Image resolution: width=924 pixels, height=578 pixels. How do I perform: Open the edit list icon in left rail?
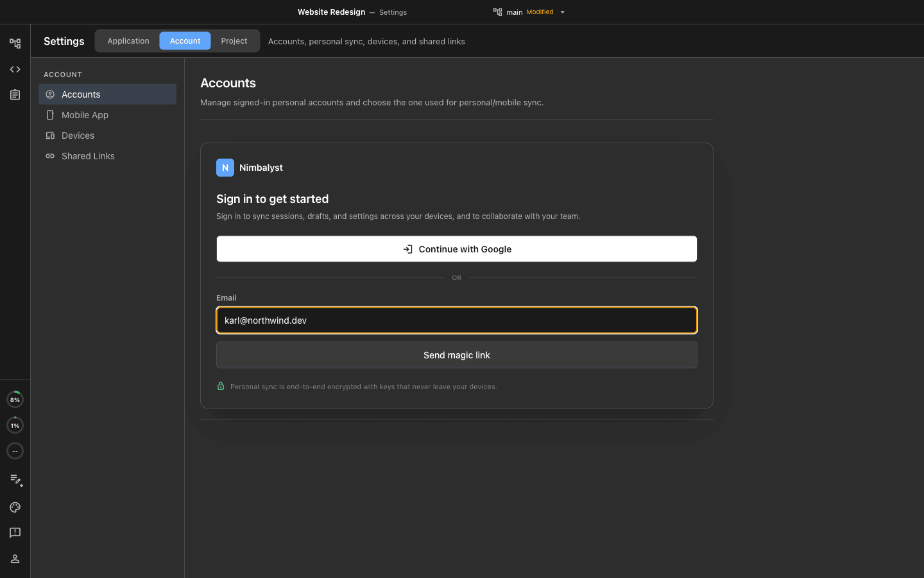pyautogui.click(x=16, y=480)
